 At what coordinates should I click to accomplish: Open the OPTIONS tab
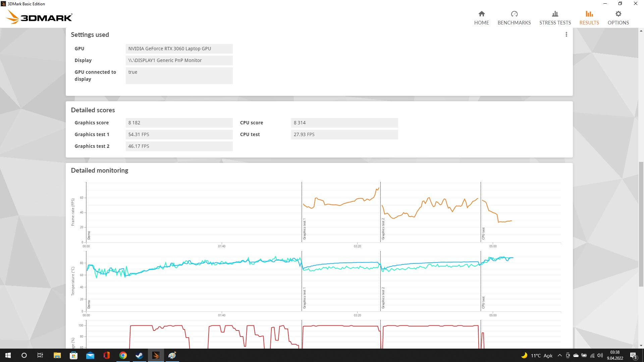point(618,18)
